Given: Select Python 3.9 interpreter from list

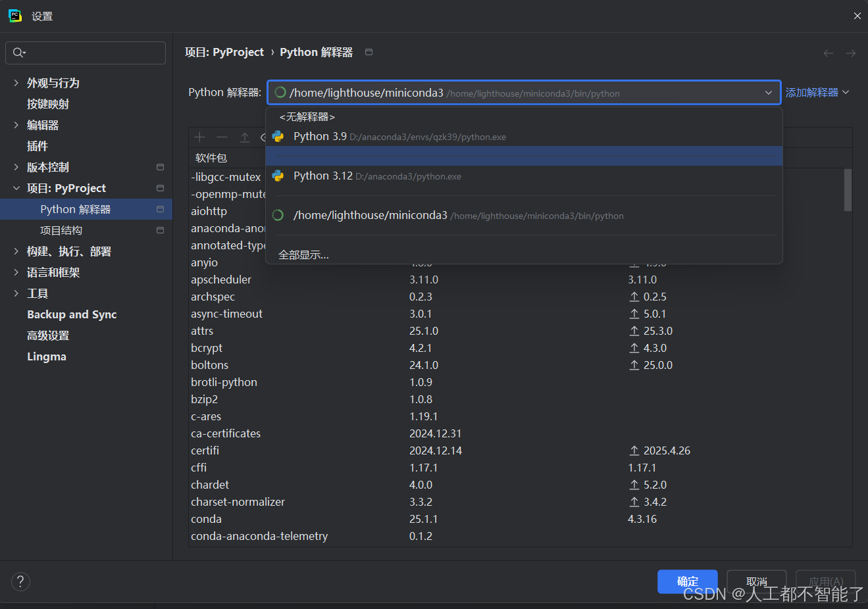Looking at the screenshot, I should pos(320,137).
